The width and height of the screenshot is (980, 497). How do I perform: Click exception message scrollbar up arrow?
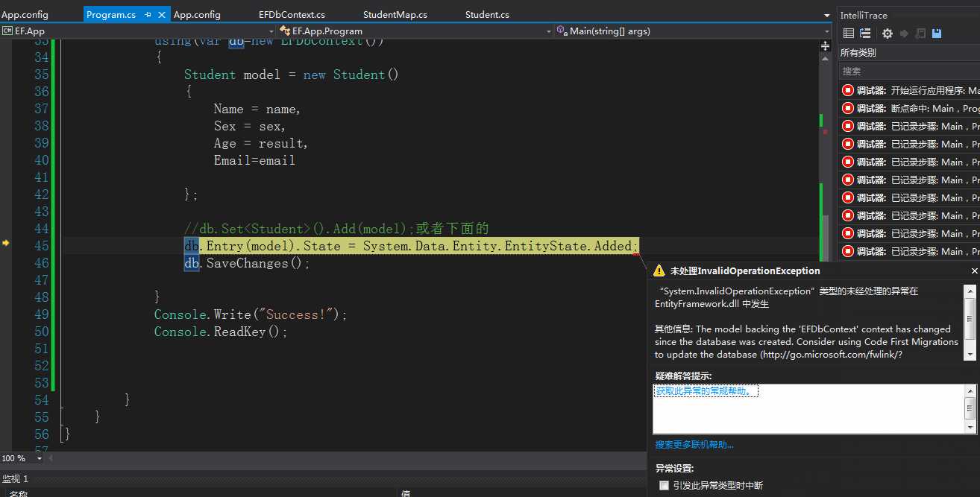[x=970, y=292]
